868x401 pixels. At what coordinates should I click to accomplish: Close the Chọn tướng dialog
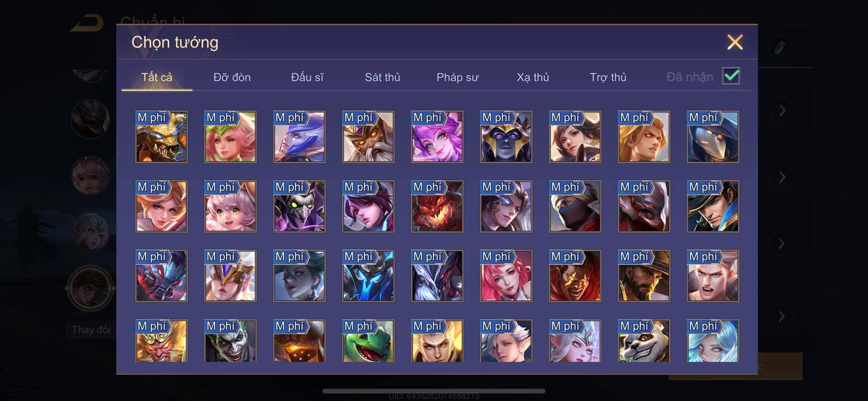(x=735, y=42)
